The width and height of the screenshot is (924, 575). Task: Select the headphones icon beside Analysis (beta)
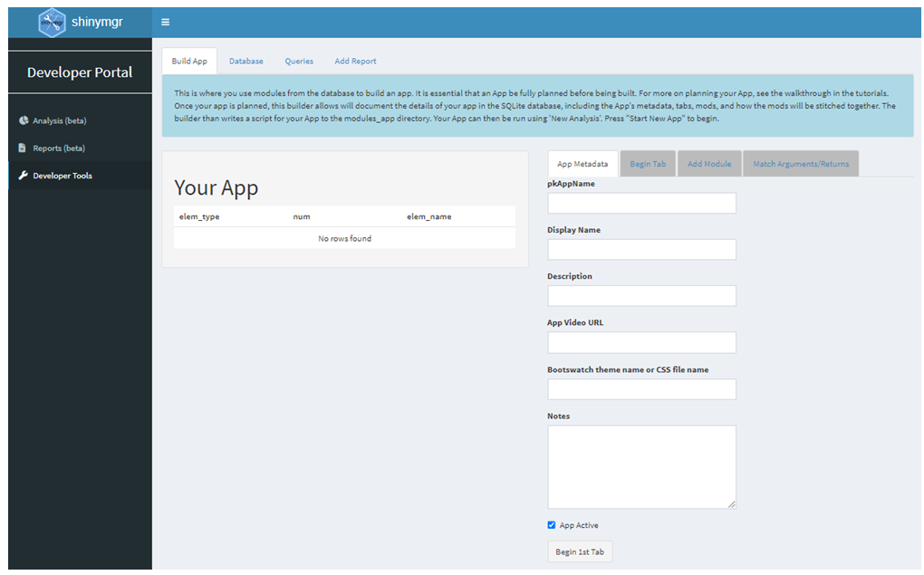[22, 120]
